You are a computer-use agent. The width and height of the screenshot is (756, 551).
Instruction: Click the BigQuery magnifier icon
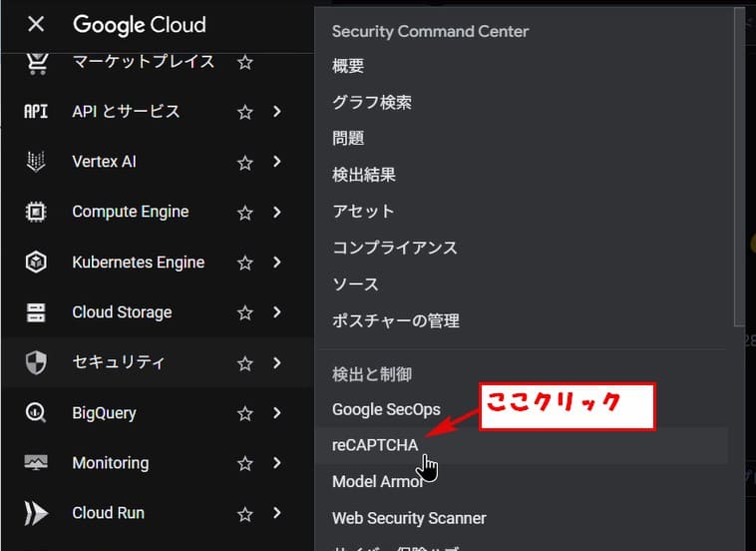[x=36, y=413]
